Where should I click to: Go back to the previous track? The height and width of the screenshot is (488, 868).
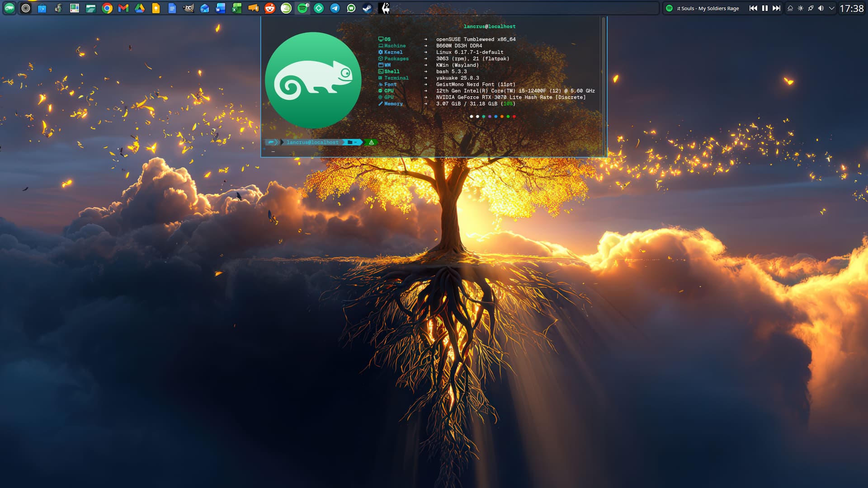(x=753, y=8)
